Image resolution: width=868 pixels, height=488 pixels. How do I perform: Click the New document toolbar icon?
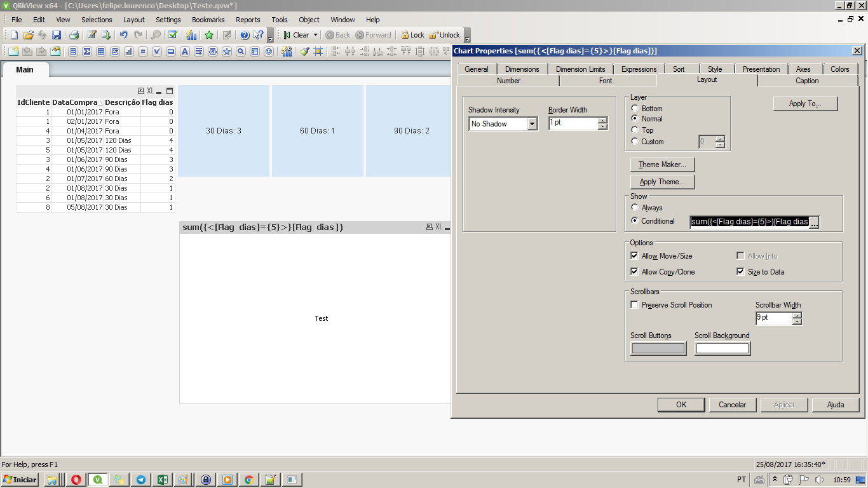tap(14, 35)
